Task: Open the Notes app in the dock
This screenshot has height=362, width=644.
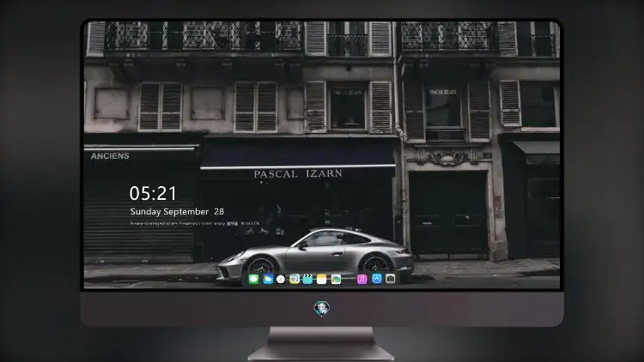Action: coord(322,280)
